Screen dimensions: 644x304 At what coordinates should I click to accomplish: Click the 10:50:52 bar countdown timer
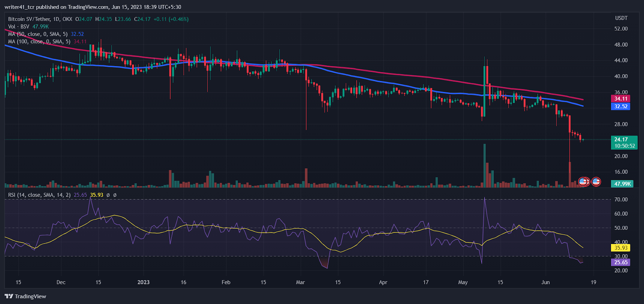click(624, 146)
